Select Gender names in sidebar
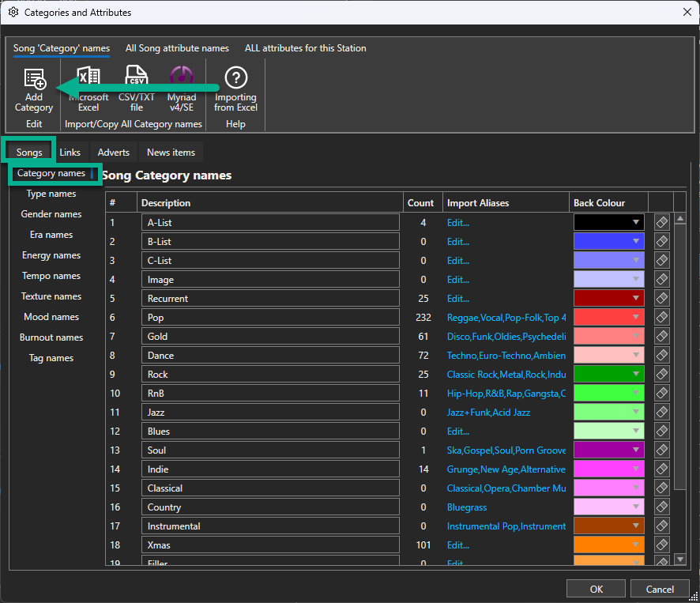This screenshot has height=603, width=700. 51,214
